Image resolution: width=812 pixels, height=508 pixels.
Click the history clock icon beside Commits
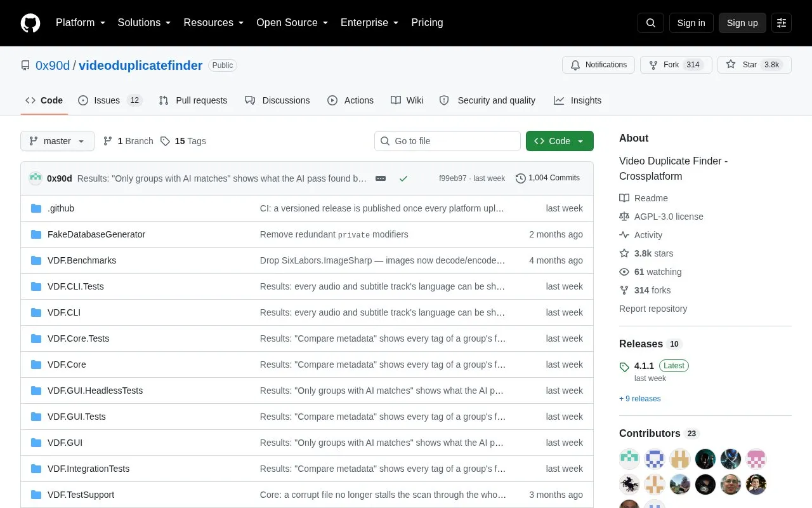[x=521, y=178]
